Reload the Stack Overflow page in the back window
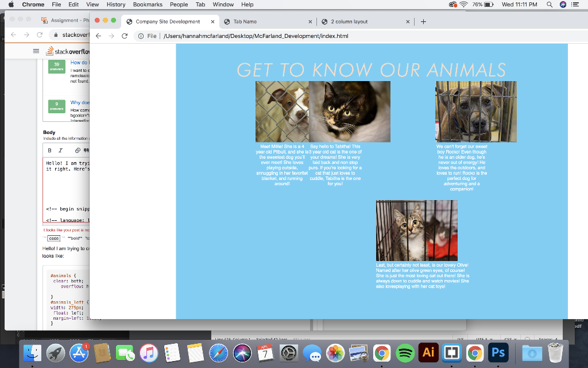The image size is (588, 368). (40, 35)
